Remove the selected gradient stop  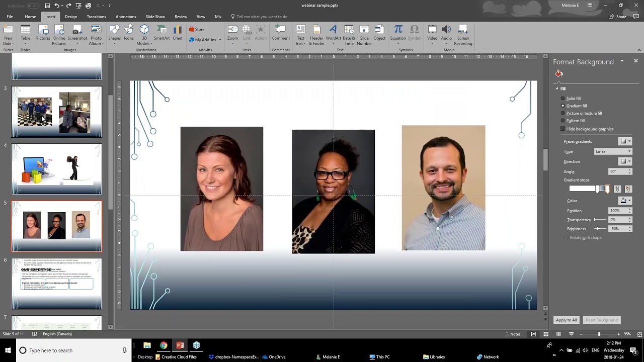coord(628,189)
